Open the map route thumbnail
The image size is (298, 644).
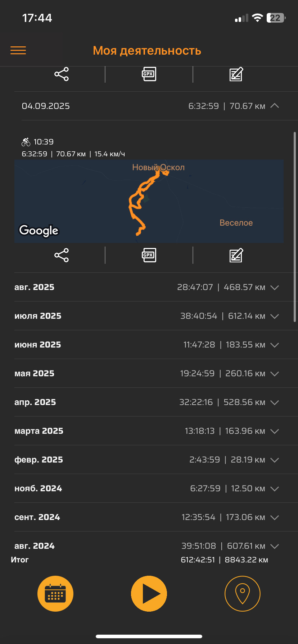pyautogui.click(x=149, y=201)
